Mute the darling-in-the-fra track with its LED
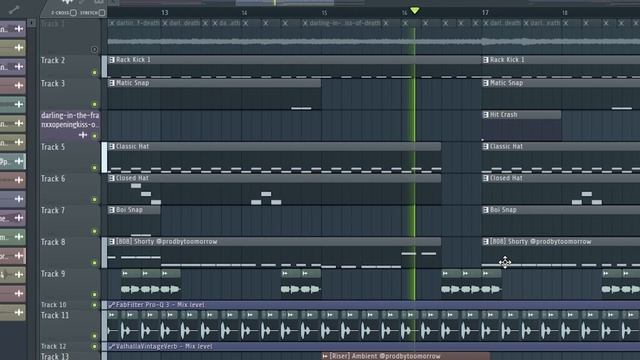The image size is (640, 360). [x=94, y=136]
